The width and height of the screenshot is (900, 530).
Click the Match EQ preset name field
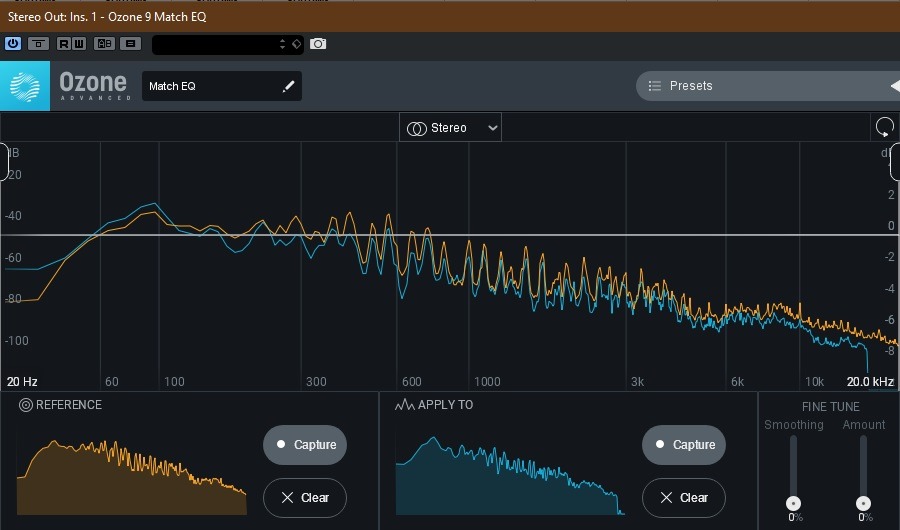(222, 86)
